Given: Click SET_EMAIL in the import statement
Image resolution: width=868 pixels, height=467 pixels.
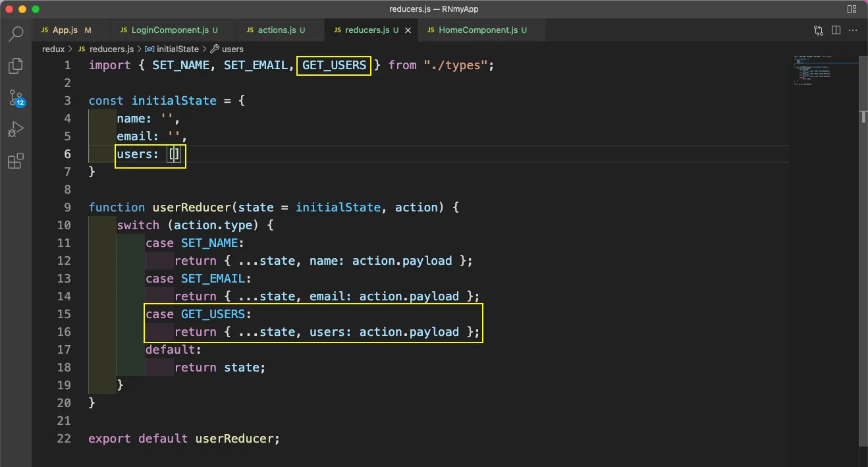Looking at the screenshot, I should click(x=256, y=65).
